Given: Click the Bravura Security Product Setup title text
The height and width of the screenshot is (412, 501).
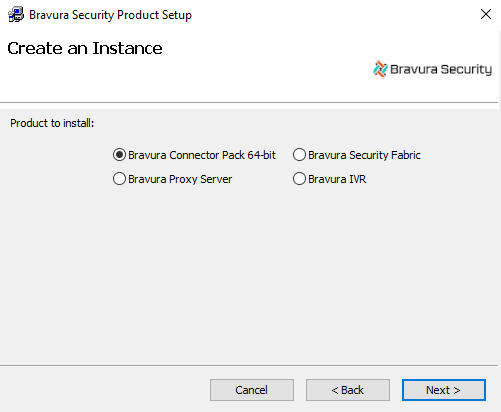Looking at the screenshot, I should pos(110,15).
